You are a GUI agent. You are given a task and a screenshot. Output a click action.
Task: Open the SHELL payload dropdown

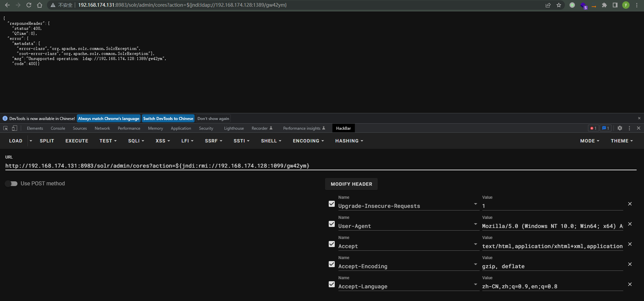point(271,141)
